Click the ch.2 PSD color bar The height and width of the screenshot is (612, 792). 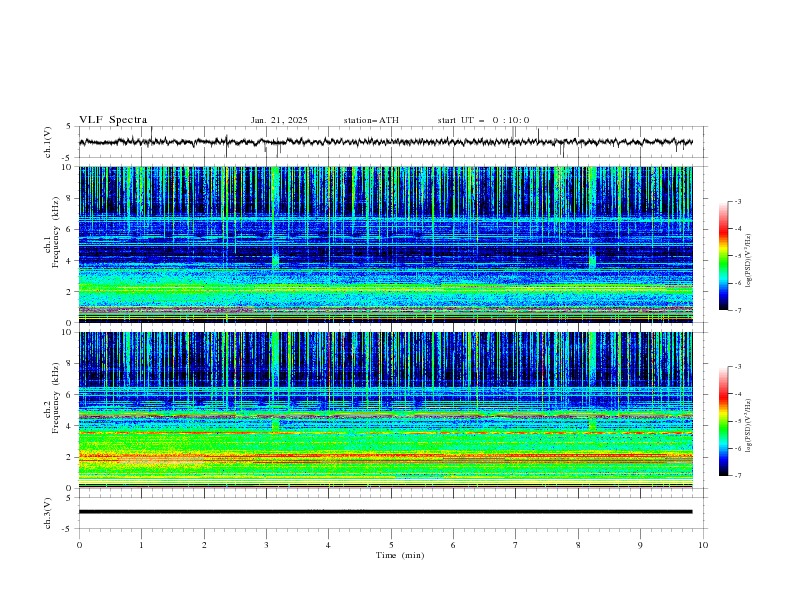[x=724, y=421]
